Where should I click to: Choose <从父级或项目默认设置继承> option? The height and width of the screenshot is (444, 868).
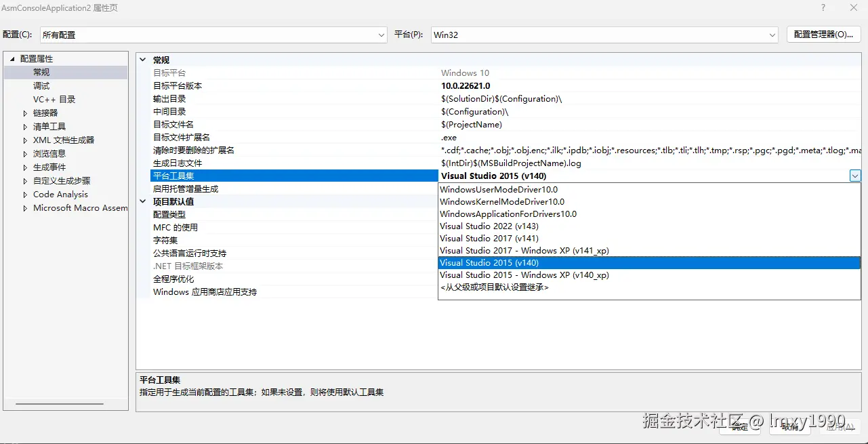(649, 287)
